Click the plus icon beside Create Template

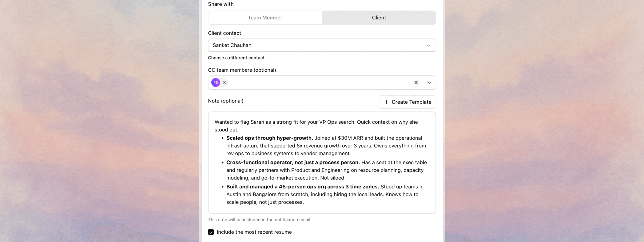tap(387, 102)
